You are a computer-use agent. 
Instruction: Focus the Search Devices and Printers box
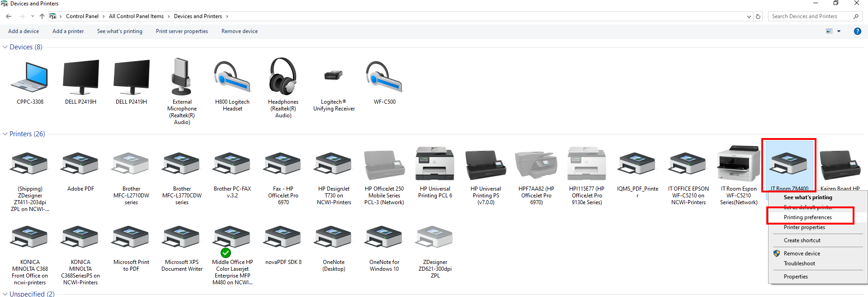815,16
